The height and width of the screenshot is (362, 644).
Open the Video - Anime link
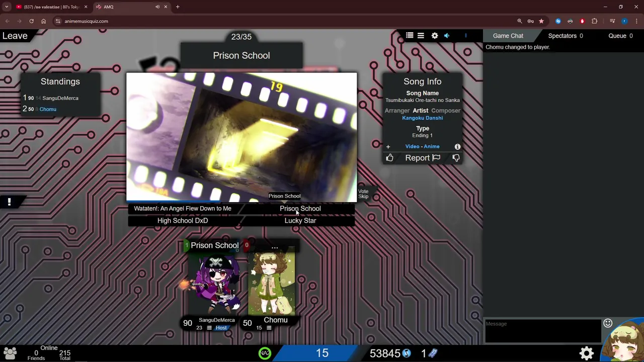click(x=422, y=146)
